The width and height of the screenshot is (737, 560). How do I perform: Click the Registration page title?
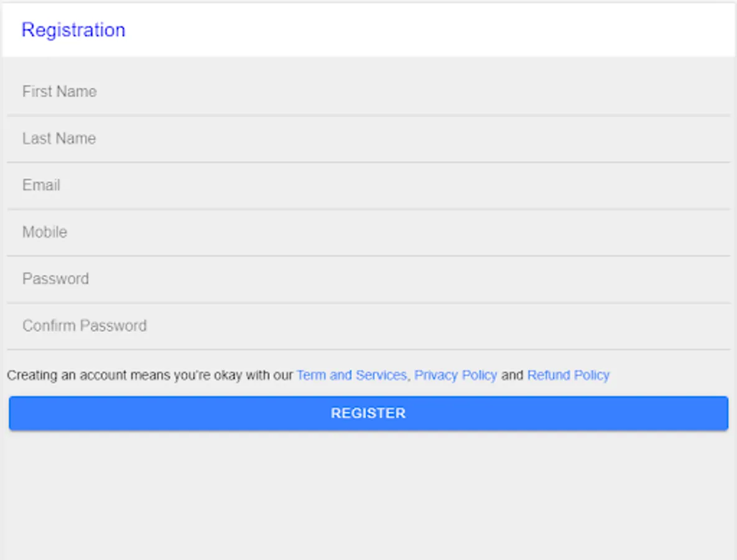pyautogui.click(x=73, y=30)
